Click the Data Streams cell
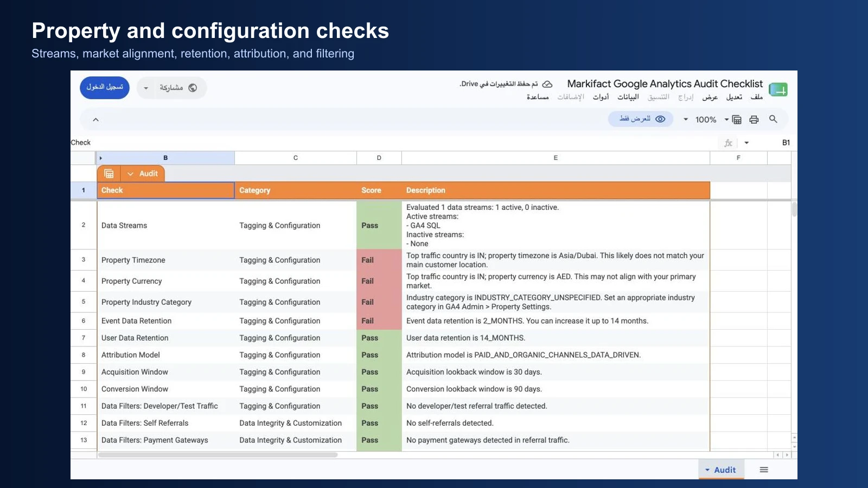 [x=165, y=226]
